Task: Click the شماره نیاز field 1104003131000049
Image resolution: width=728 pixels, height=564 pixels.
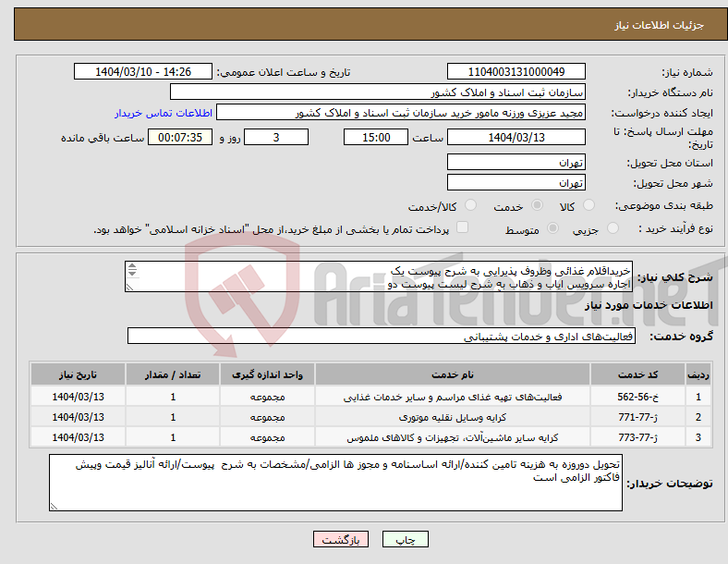Action: coord(516,71)
